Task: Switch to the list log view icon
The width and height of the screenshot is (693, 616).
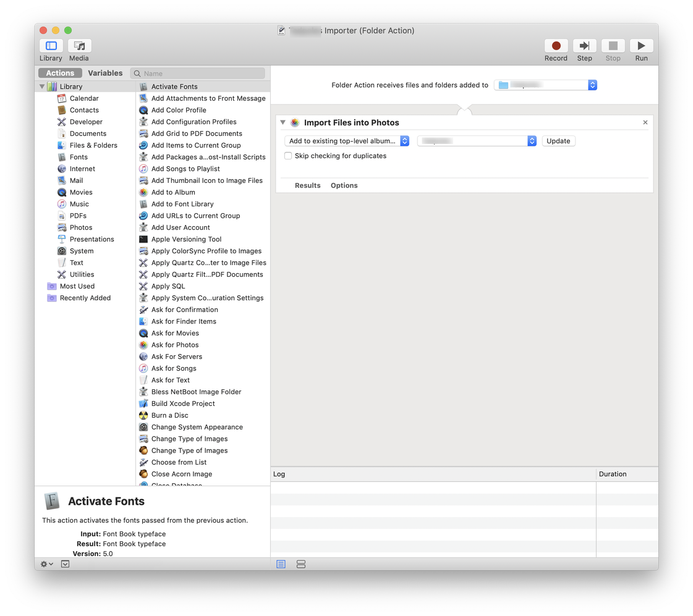Action: click(x=281, y=564)
